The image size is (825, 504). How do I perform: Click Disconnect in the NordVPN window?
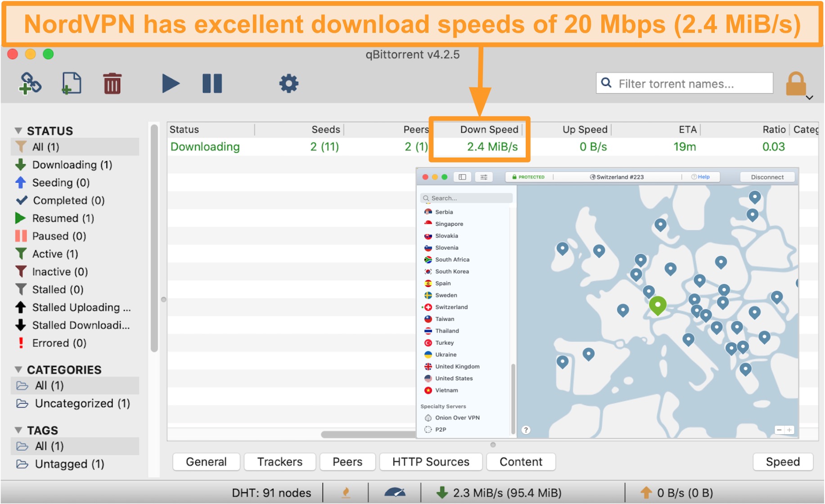pos(767,177)
